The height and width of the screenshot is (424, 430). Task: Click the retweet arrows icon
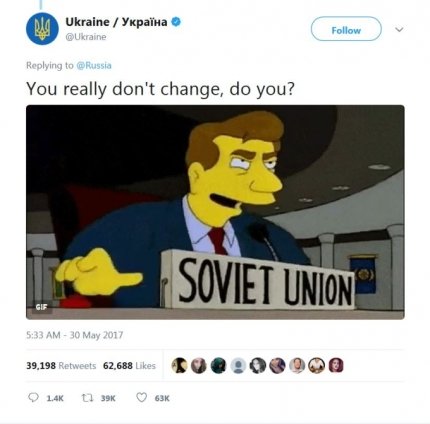(87, 398)
